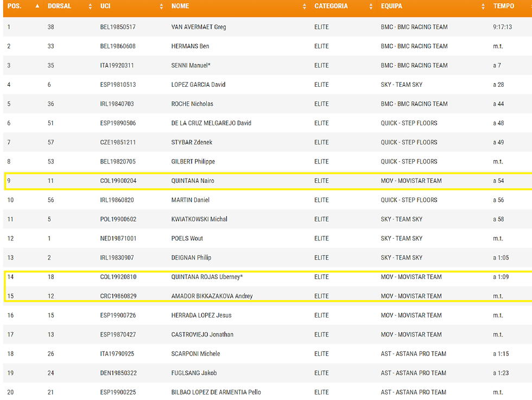
Task: Click MOVISTAR TEAM in Herrada Lopez row
Action: pos(420,315)
